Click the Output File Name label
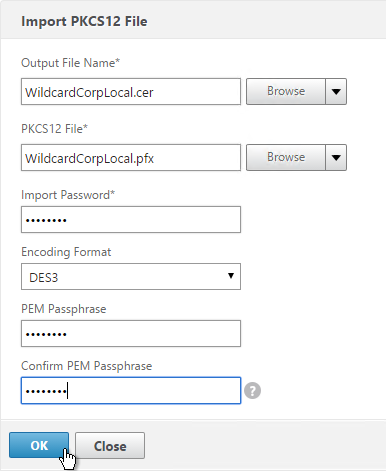The width and height of the screenshot is (386, 471). (x=70, y=63)
